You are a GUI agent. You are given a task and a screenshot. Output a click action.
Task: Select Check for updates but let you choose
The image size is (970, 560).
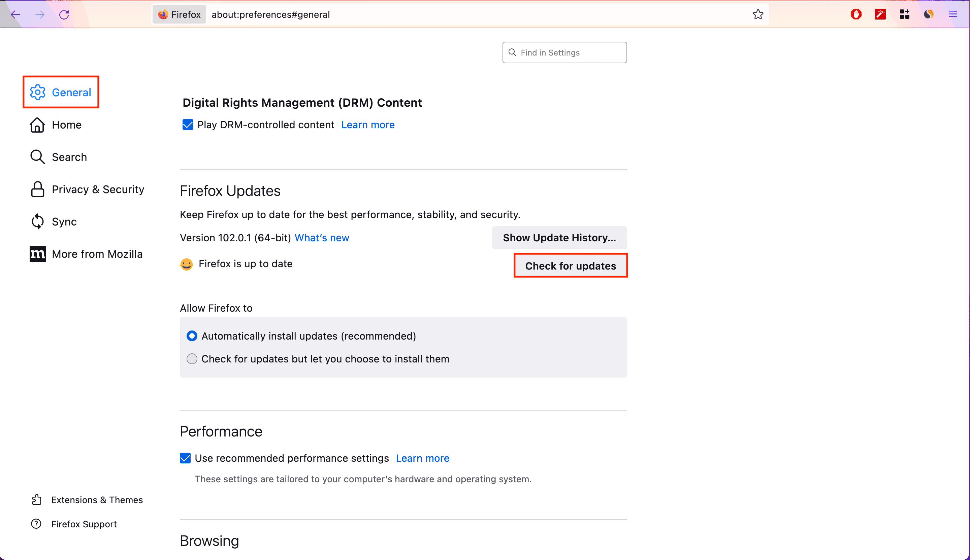pyautogui.click(x=192, y=359)
